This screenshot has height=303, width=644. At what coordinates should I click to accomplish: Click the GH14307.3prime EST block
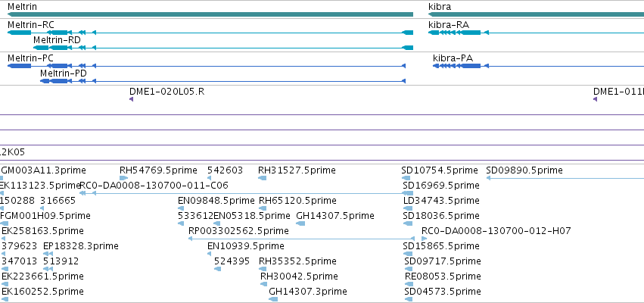(x=273, y=299)
